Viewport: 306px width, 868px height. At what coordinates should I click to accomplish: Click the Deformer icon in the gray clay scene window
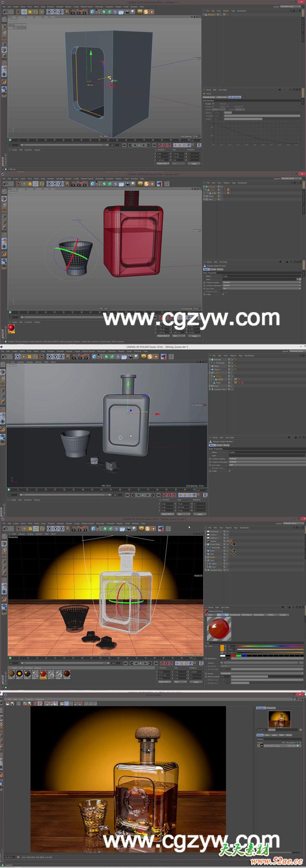click(x=118, y=356)
